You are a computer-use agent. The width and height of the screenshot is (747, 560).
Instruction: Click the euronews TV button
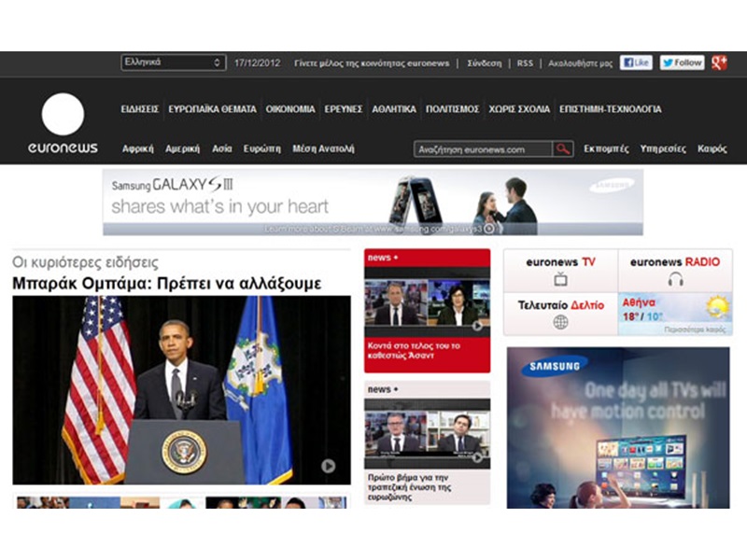(x=561, y=271)
